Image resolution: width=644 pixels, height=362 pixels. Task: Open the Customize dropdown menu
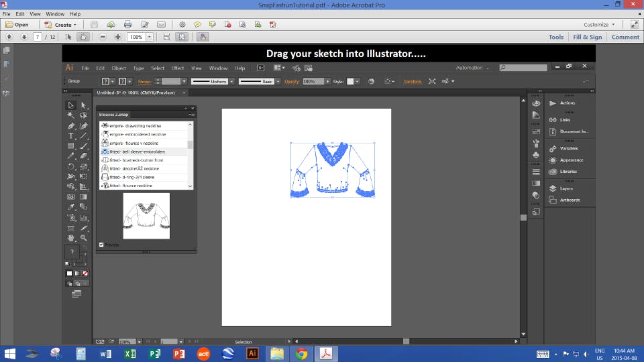point(599,25)
